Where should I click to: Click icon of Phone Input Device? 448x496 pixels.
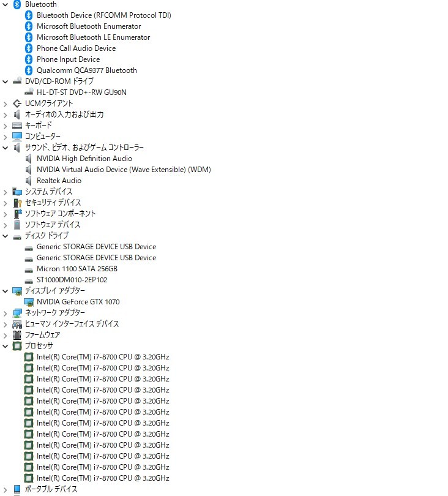pyautogui.click(x=29, y=59)
